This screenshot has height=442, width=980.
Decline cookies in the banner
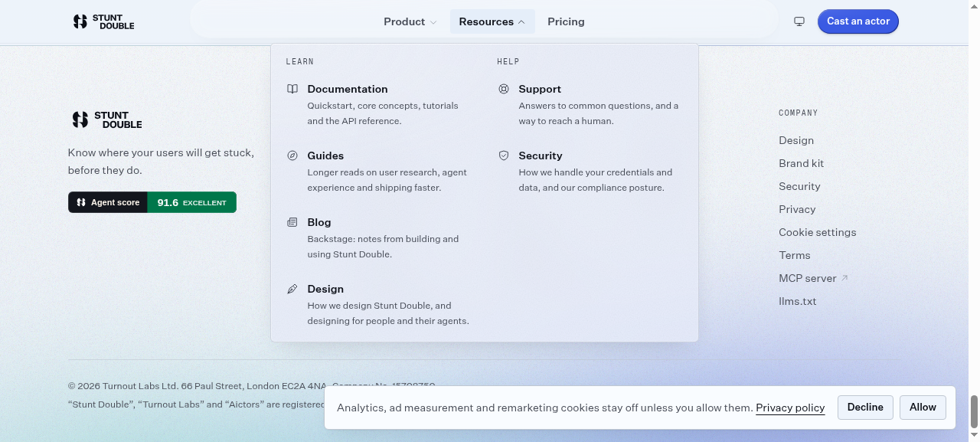pyautogui.click(x=865, y=408)
